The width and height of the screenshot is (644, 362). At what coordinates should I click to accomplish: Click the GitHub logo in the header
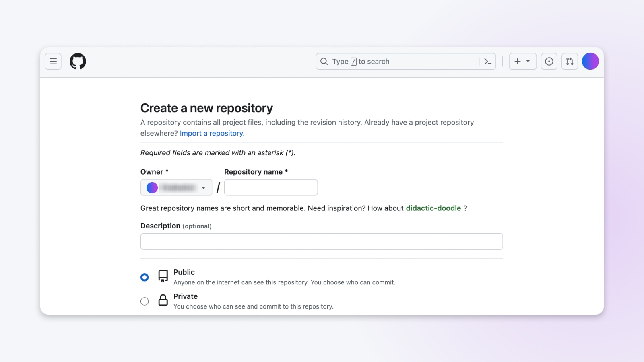[x=78, y=61]
